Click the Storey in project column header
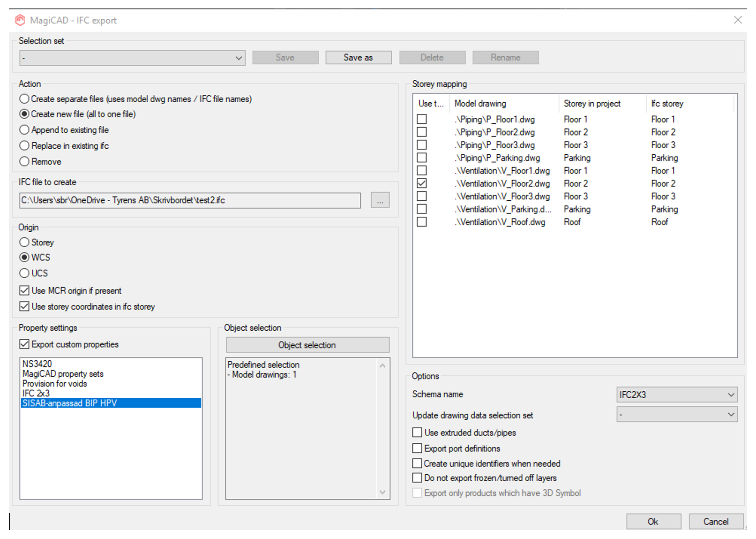This screenshot has width=756, height=539. (x=602, y=104)
